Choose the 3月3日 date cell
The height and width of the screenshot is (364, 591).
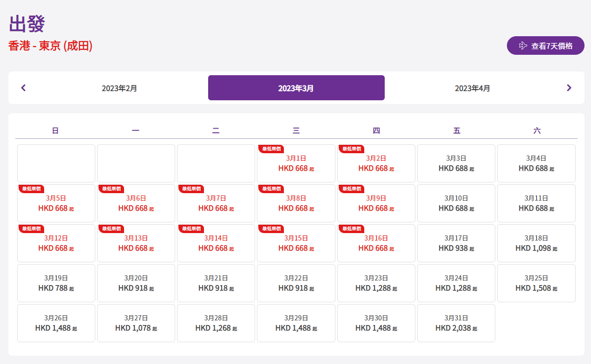(456, 163)
